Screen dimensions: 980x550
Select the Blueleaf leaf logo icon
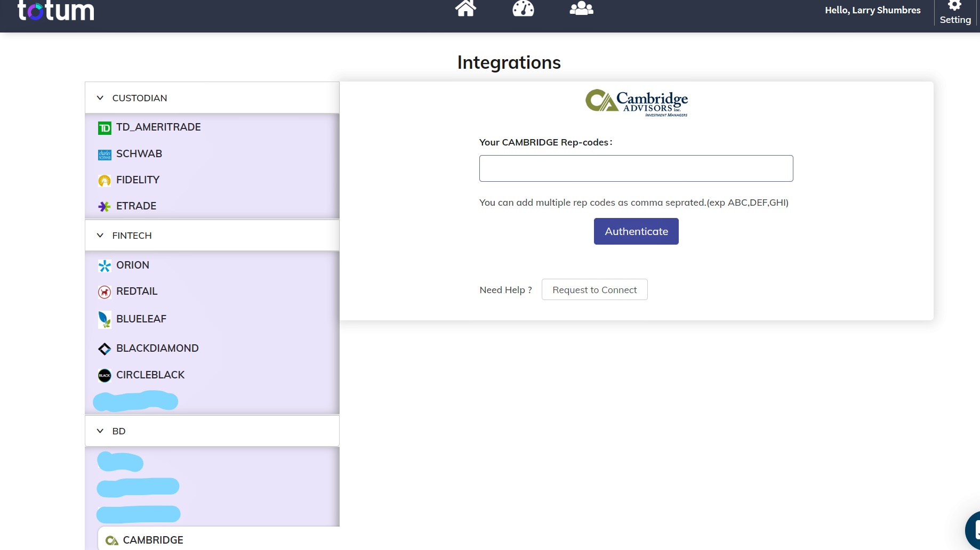(x=105, y=319)
